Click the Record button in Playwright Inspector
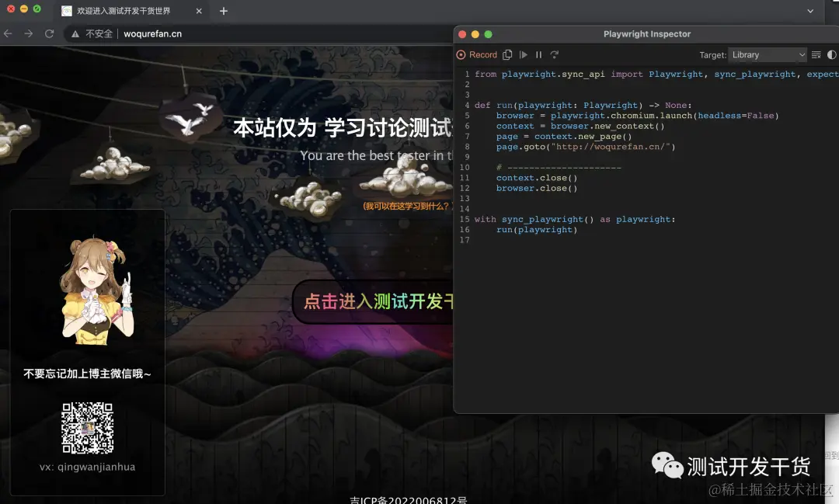Screen dimensions: 839x504 [x=478, y=54]
